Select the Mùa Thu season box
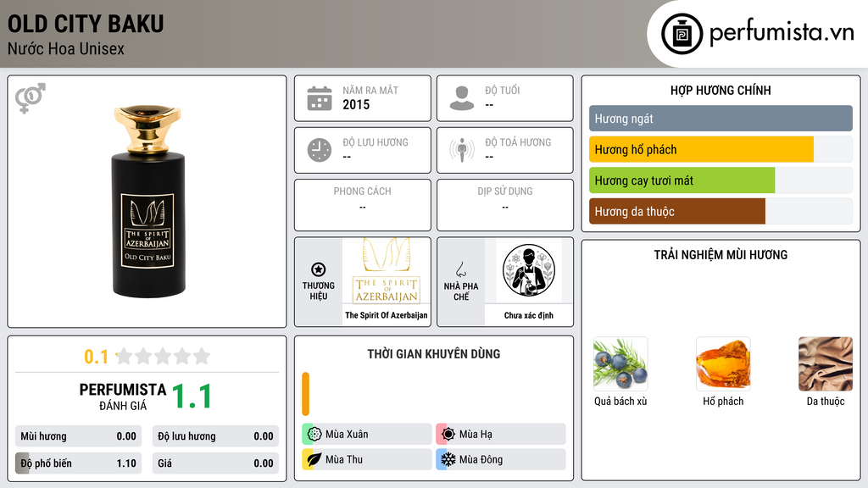 pos(367,459)
